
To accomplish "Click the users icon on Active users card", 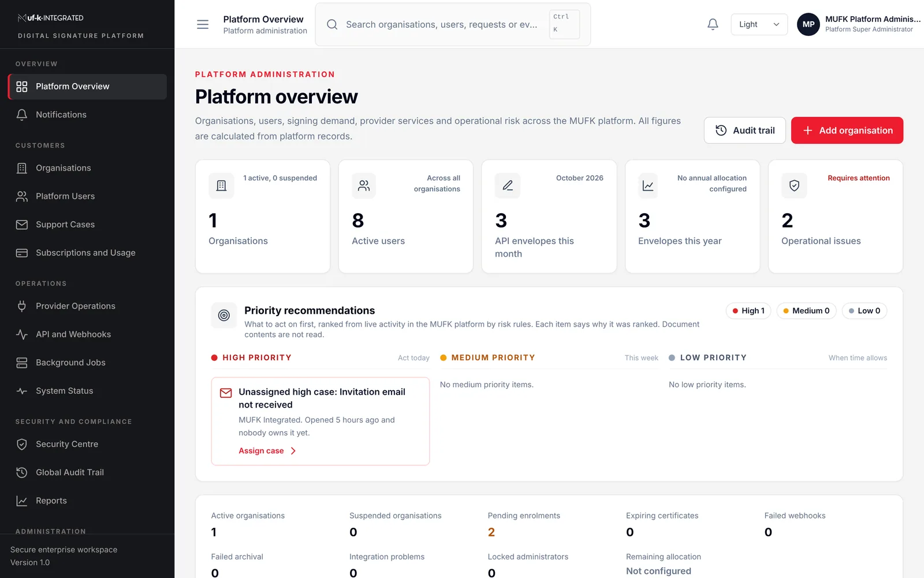I will click(x=364, y=186).
